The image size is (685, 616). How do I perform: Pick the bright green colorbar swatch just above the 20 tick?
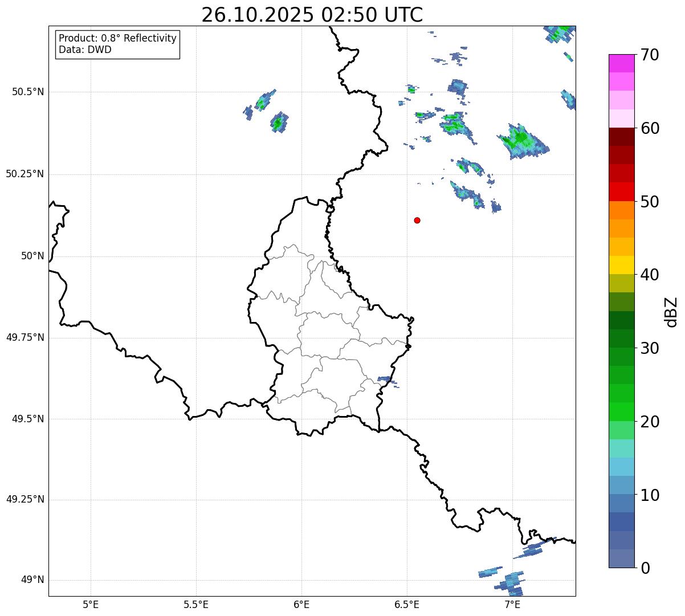click(x=621, y=412)
